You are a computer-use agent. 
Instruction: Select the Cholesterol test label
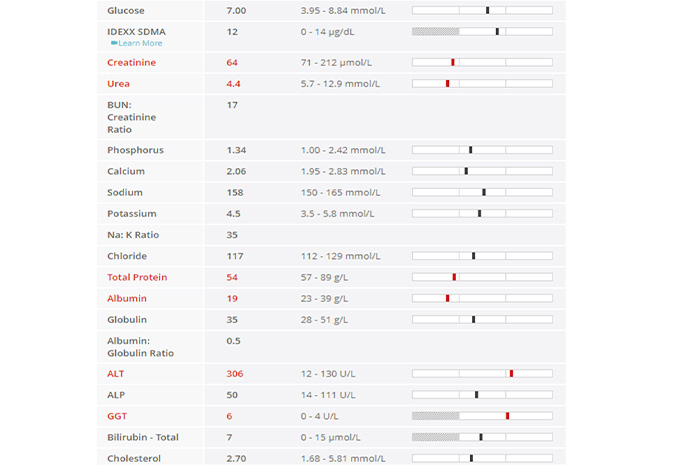pyautogui.click(x=133, y=458)
